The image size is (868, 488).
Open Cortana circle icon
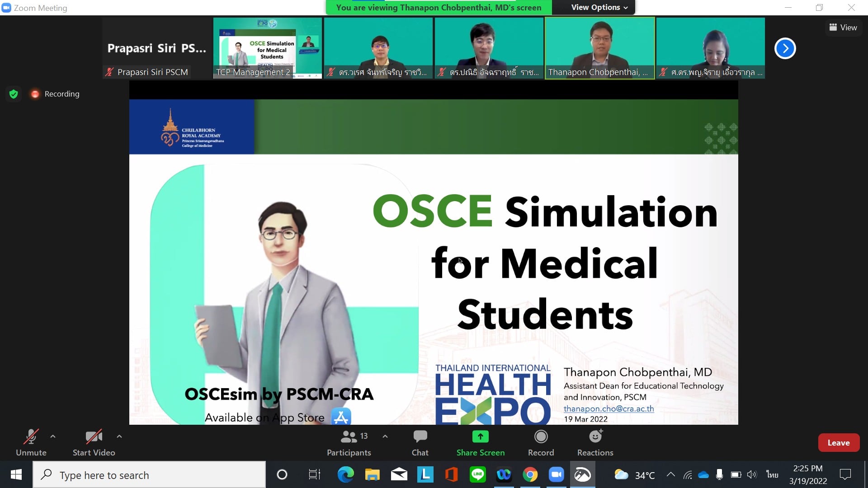tap(282, 475)
